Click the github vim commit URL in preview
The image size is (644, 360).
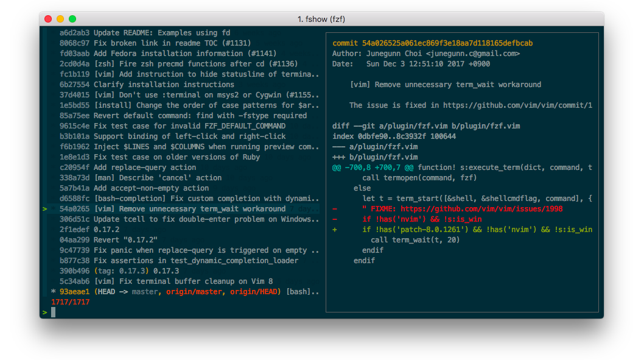pos(517,105)
